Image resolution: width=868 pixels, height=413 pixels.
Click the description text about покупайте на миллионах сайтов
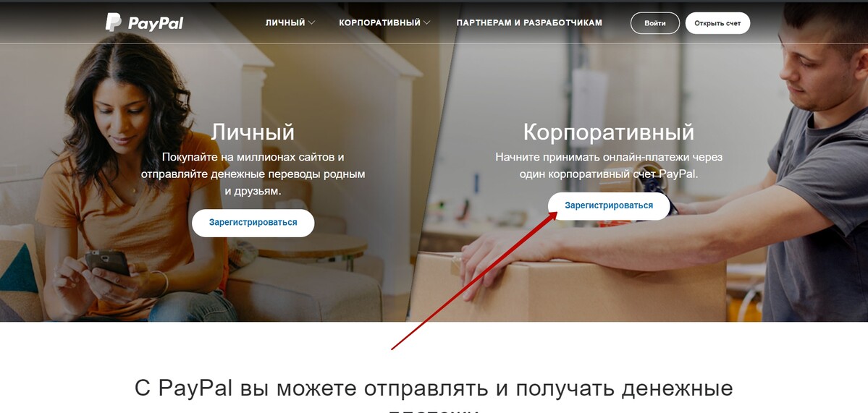(x=253, y=174)
